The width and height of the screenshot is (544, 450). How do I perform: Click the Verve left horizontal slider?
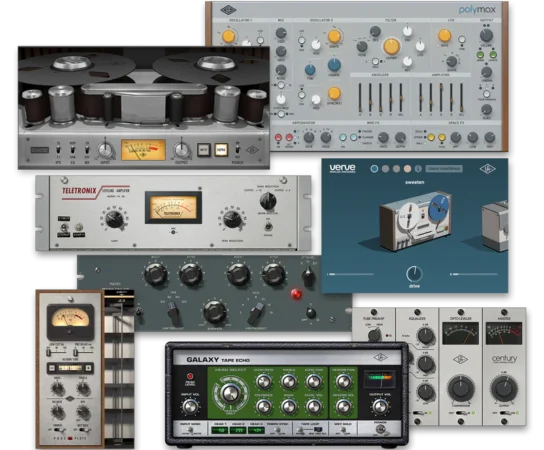(350, 274)
